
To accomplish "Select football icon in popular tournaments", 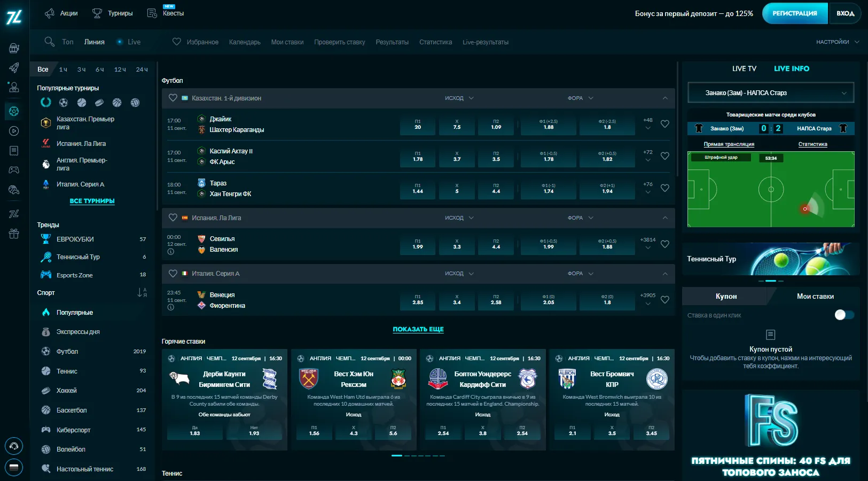I will 64,102.
